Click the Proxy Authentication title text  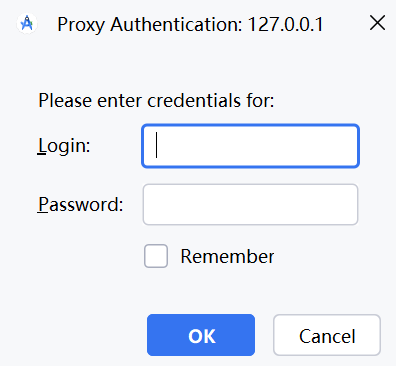150,25
